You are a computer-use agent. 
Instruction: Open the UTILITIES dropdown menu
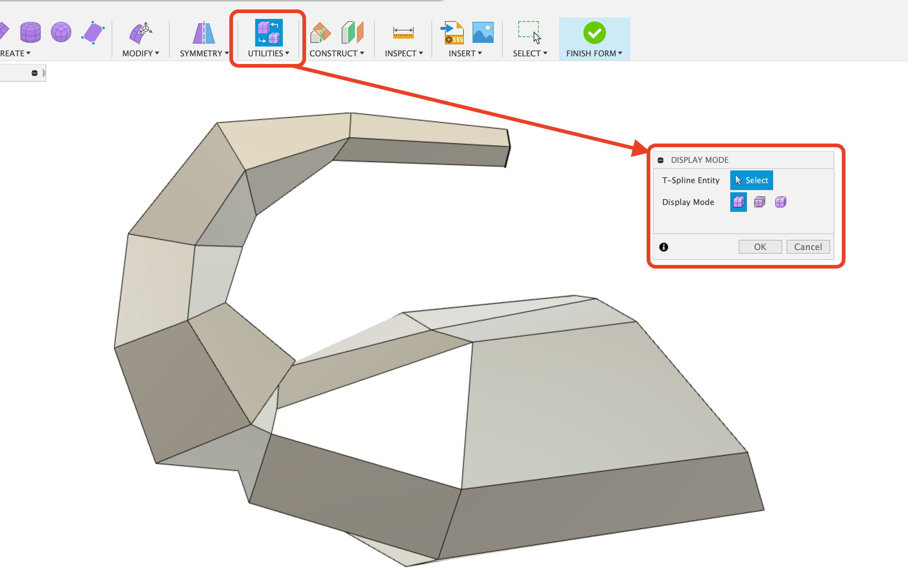[x=268, y=53]
